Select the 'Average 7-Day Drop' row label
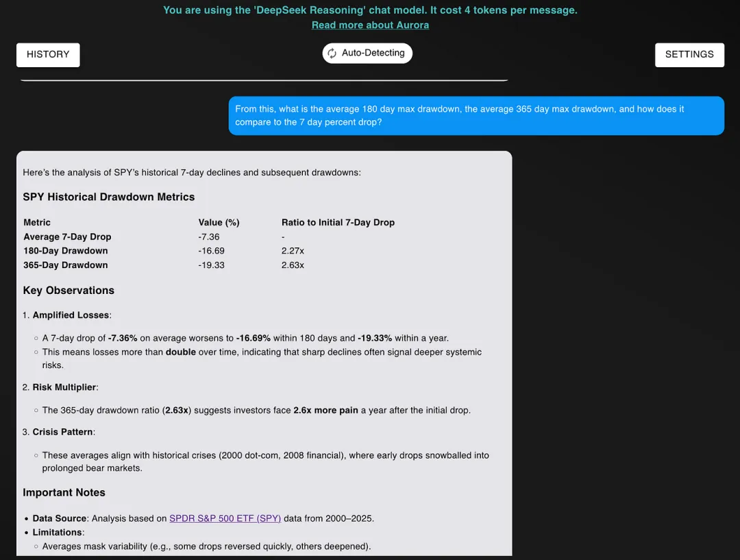 click(67, 237)
